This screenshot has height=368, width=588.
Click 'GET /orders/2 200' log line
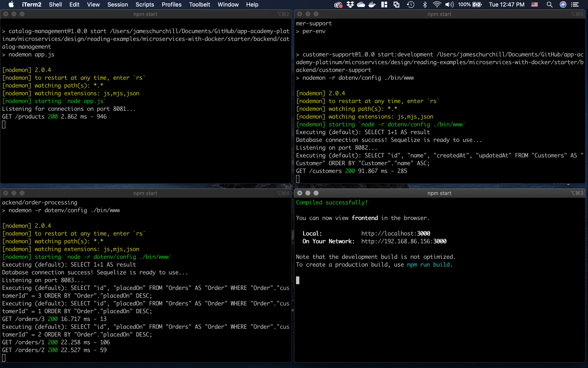click(x=55, y=350)
